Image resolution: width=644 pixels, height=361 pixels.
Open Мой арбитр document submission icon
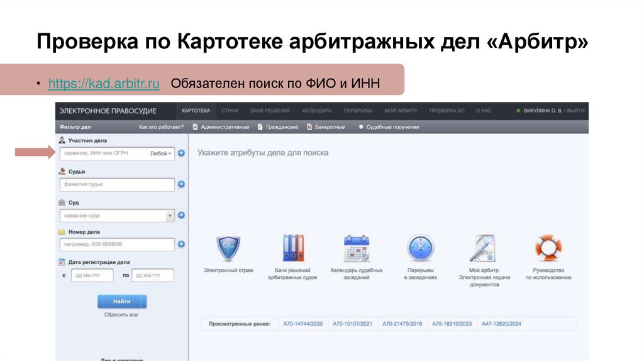click(484, 248)
